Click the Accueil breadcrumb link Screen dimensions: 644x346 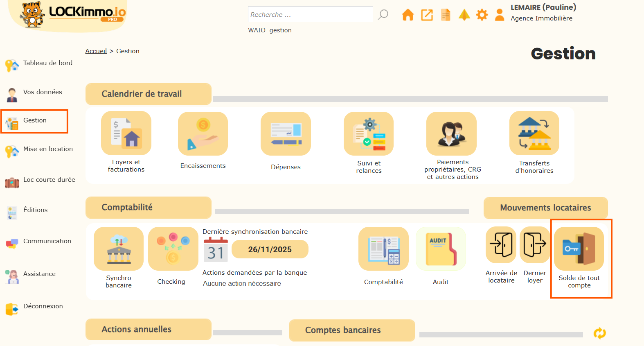[96, 51]
